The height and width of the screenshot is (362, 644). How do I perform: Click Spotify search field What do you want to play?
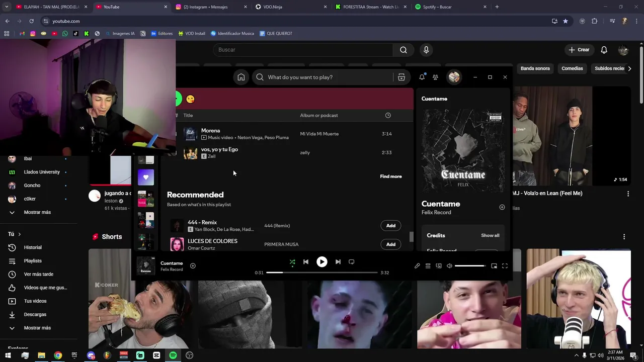322,77
